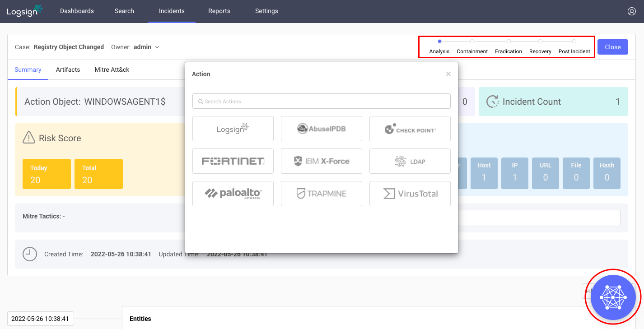Viewport: 644px width, 329px height.
Task: Open the Settings menu
Action: click(266, 11)
